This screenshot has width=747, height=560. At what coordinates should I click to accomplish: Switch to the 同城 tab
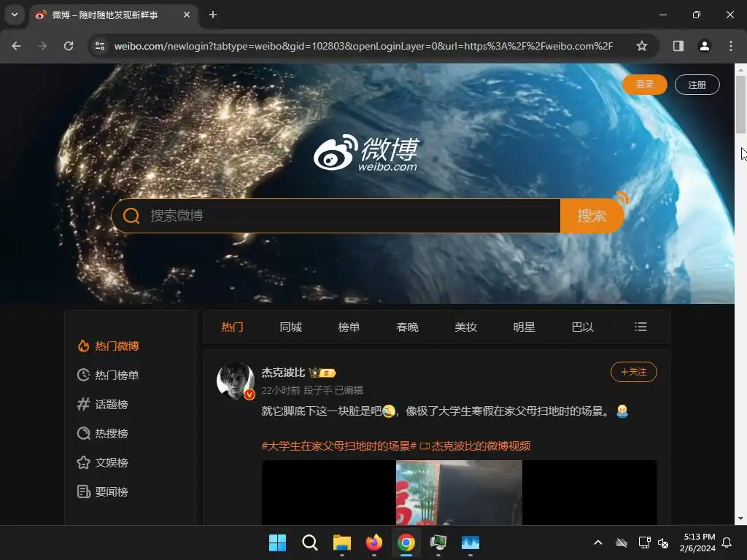click(290, 327)
